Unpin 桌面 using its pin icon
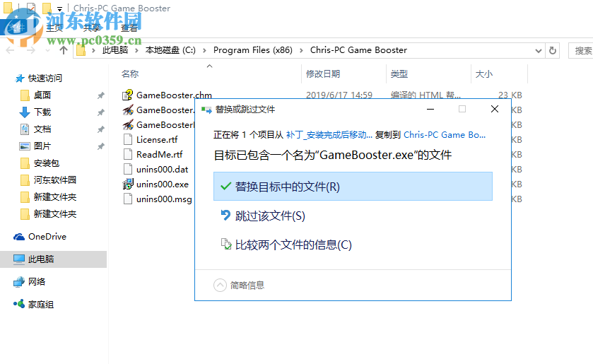This screenshot has height=364, width=593. tap(100, 95)
